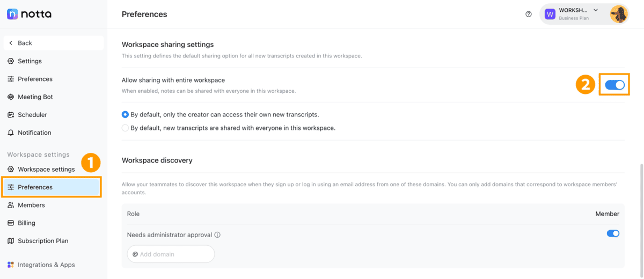Click the Preferences page title
Screen dimensions: 644x279
tap(144, 14)
